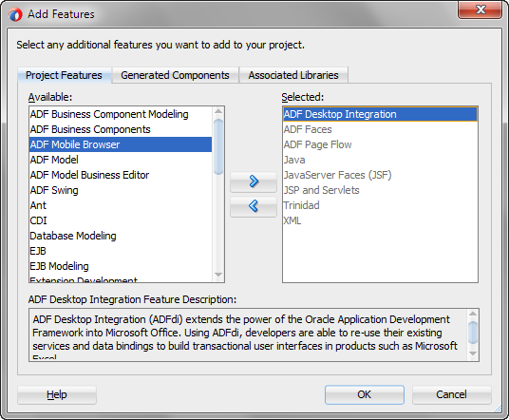Click the remove (left arrow) shuttle button
This screenshot has height=420, width=509.
click(254, 206)
